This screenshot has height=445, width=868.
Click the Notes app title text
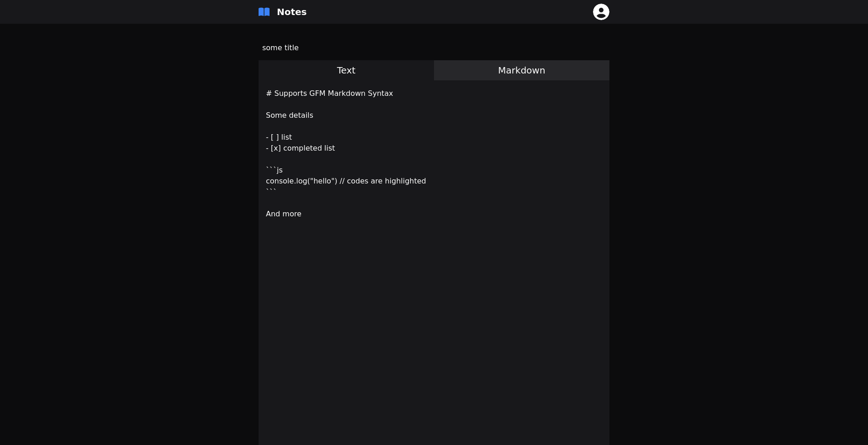point(291,12)
